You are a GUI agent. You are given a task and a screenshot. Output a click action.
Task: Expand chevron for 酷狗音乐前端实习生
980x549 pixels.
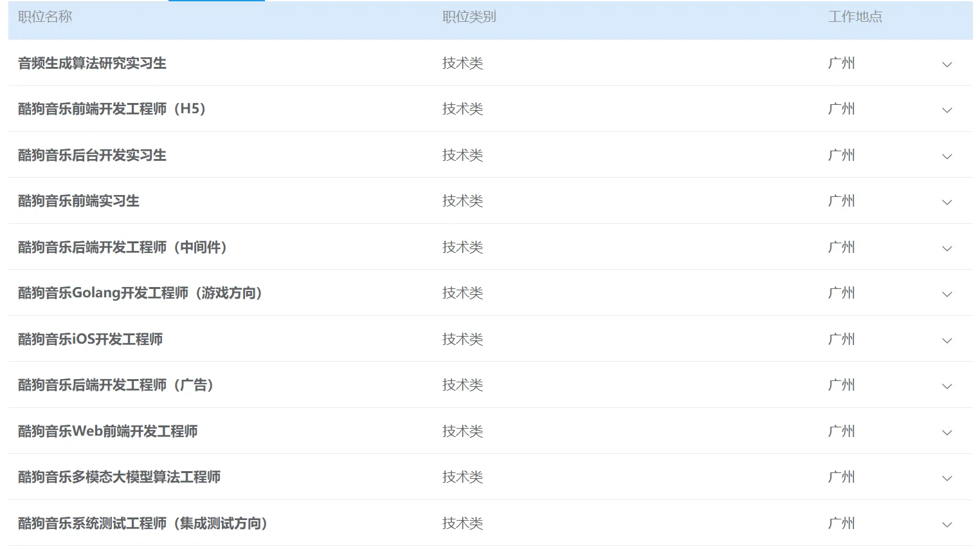coord(947,202)
